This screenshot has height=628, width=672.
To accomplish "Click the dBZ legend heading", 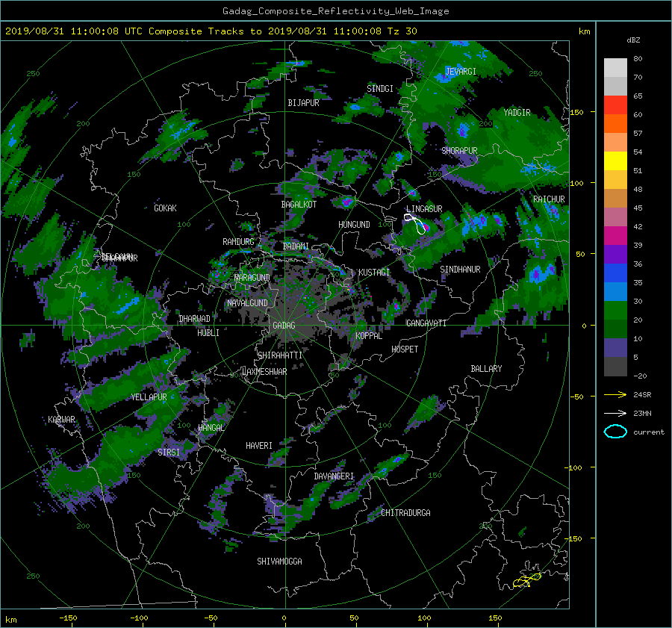I will (633, 40).
